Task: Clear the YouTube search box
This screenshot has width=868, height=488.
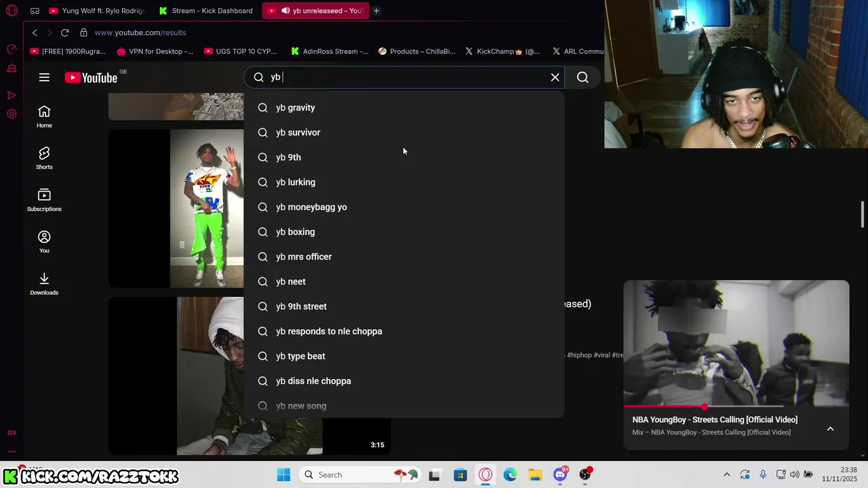Action: (555, 77)
